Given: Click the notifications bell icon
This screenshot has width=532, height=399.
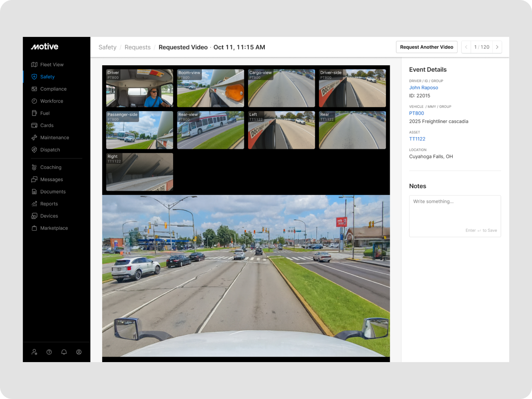Looking at the screenshot, I should (x=64, y=352).
